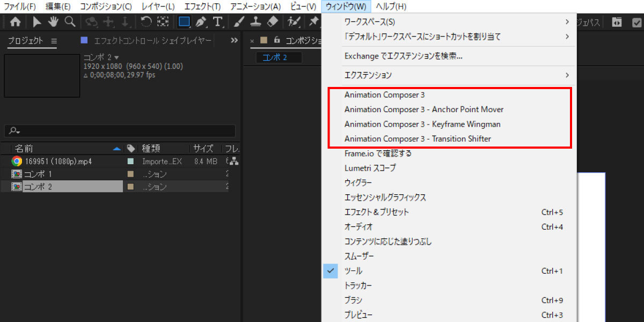Select the Rotation tool
Image resolution: width=644 pixels, height=322 pixels.
pyautogui.click(x=146, y=22)
